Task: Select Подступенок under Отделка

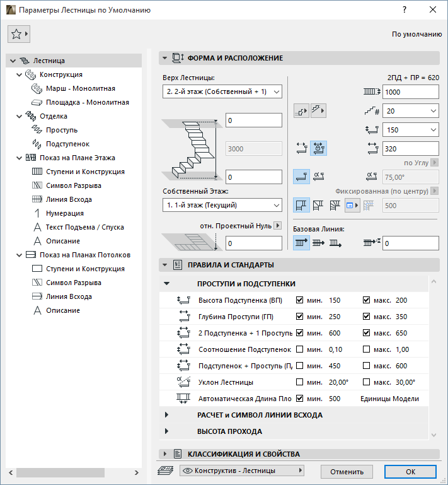Action: (x=67, y=144)
